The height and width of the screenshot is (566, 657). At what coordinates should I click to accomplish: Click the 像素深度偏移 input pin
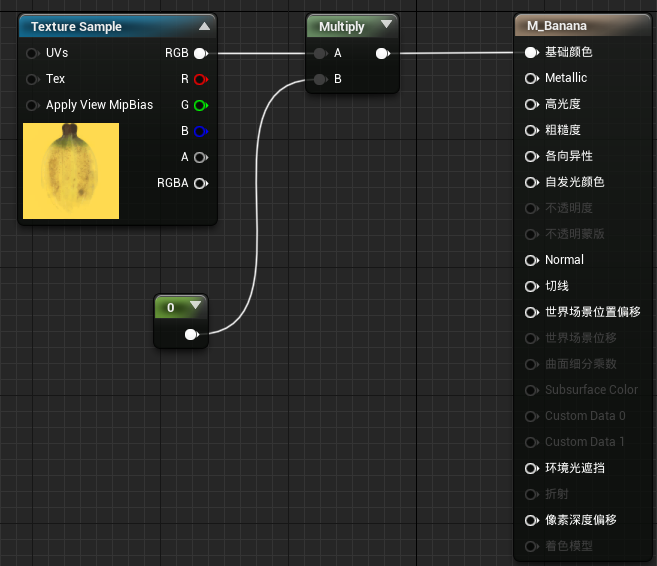[x=532, y=520]
